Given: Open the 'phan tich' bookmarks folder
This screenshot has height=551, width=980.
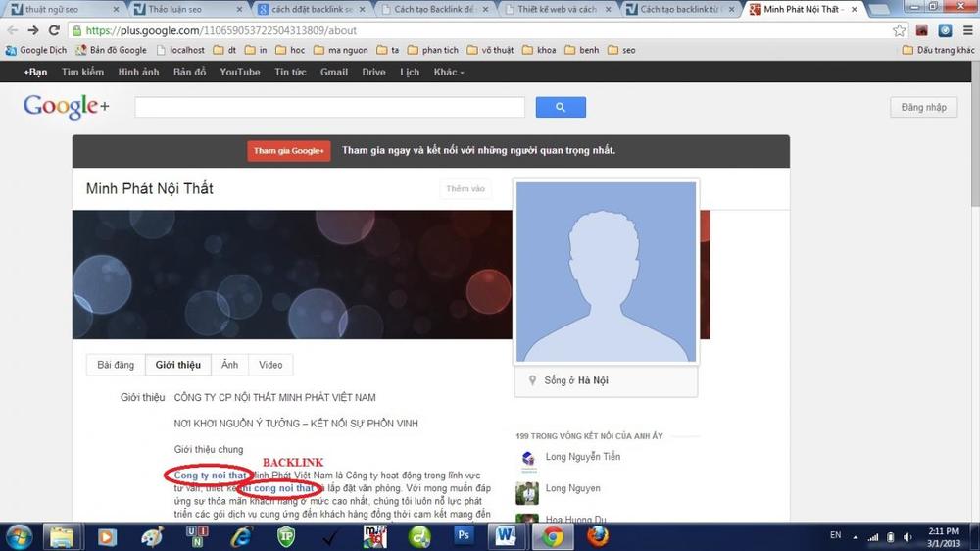Looking at the screenshot, I should click(433, 50).
